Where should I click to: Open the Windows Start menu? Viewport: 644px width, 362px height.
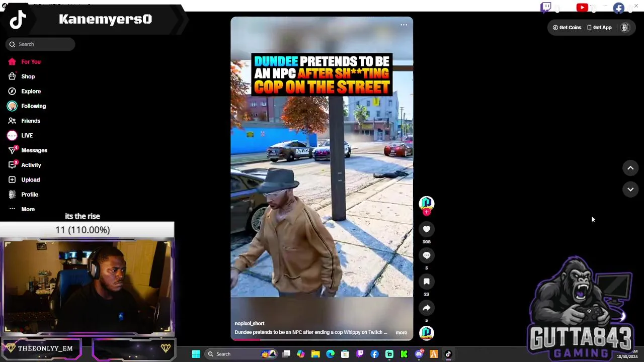[196, 354]
